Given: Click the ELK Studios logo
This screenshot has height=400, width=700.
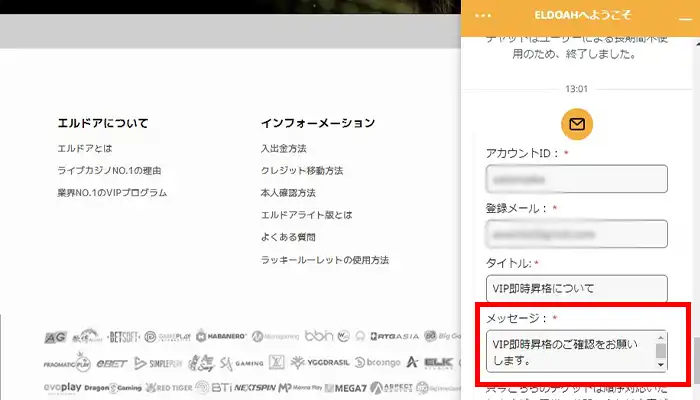Looking at the screenshot, I should coord(438,362).
